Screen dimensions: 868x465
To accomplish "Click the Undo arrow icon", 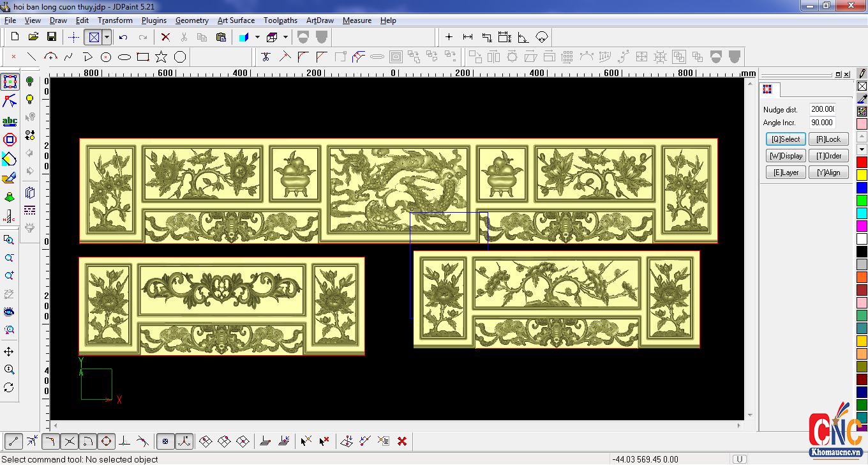I will pyautogui.click(x=123, y=37).
